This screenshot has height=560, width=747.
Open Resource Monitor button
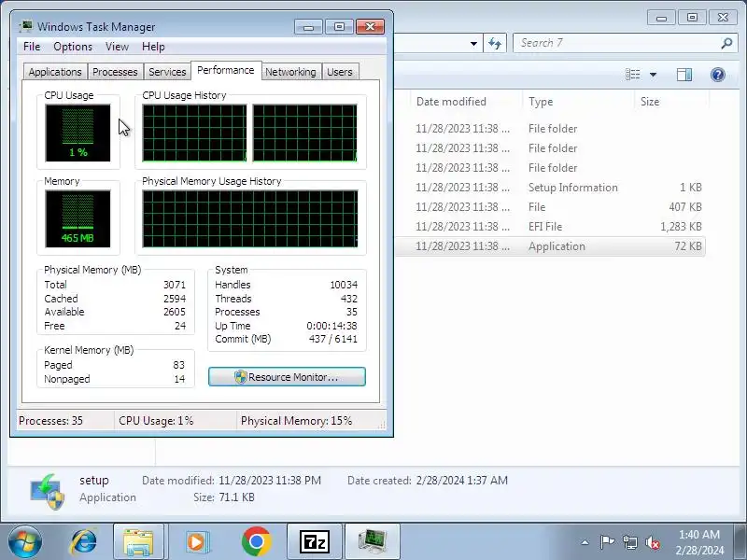coord(287,377)
